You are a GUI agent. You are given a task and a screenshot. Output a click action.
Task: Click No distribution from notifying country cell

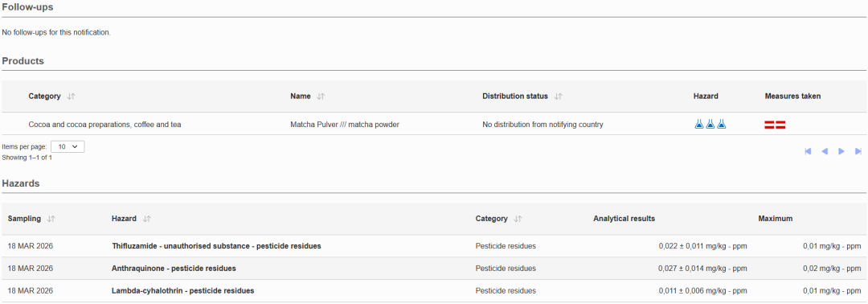(542, 125)
